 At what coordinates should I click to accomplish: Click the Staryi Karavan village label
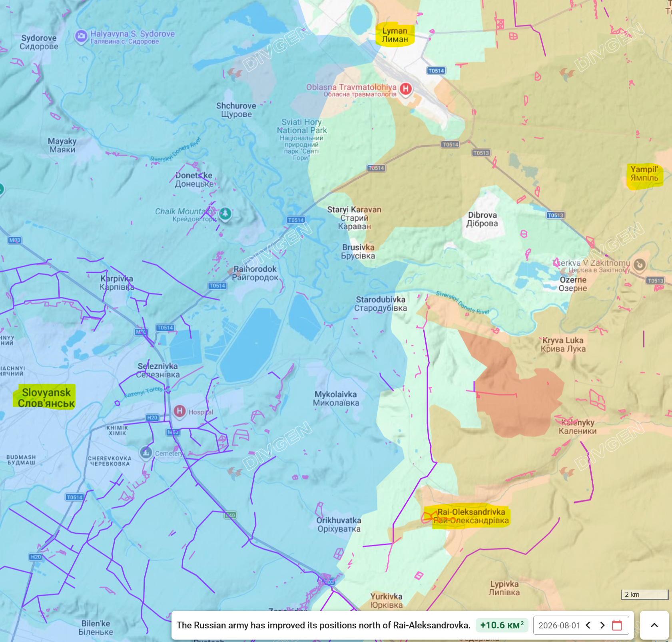coord(354,218)
